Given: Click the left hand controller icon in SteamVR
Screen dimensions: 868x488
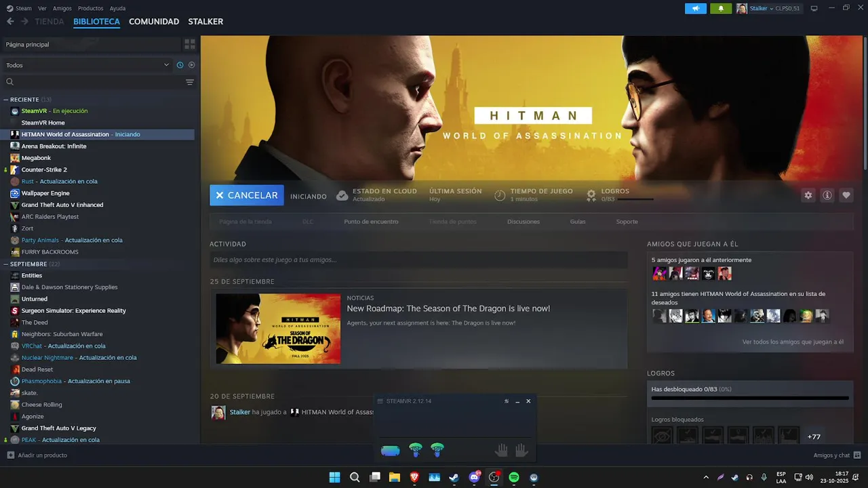Looking at the screenshot, I should 500,450.
